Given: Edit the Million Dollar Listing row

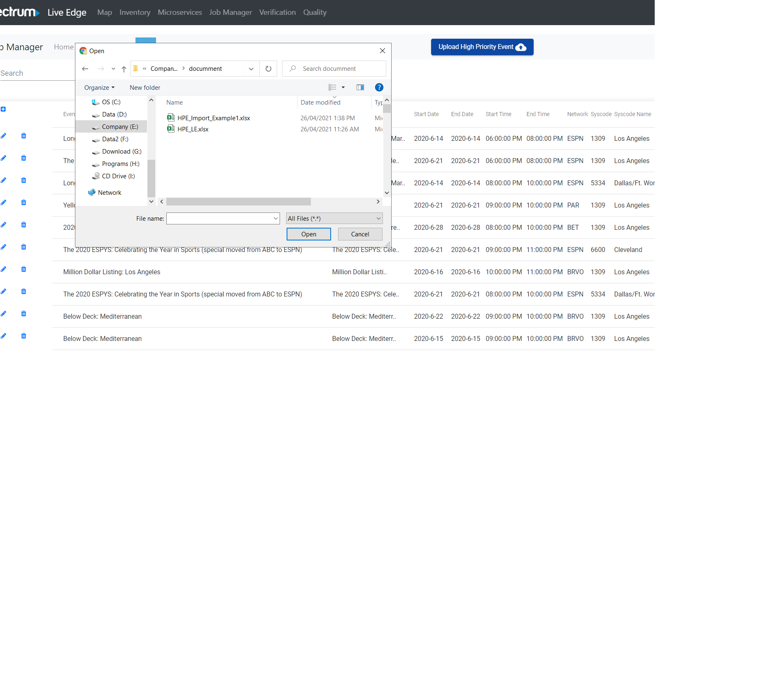Looking at the screenshot, I should point(3,269).
